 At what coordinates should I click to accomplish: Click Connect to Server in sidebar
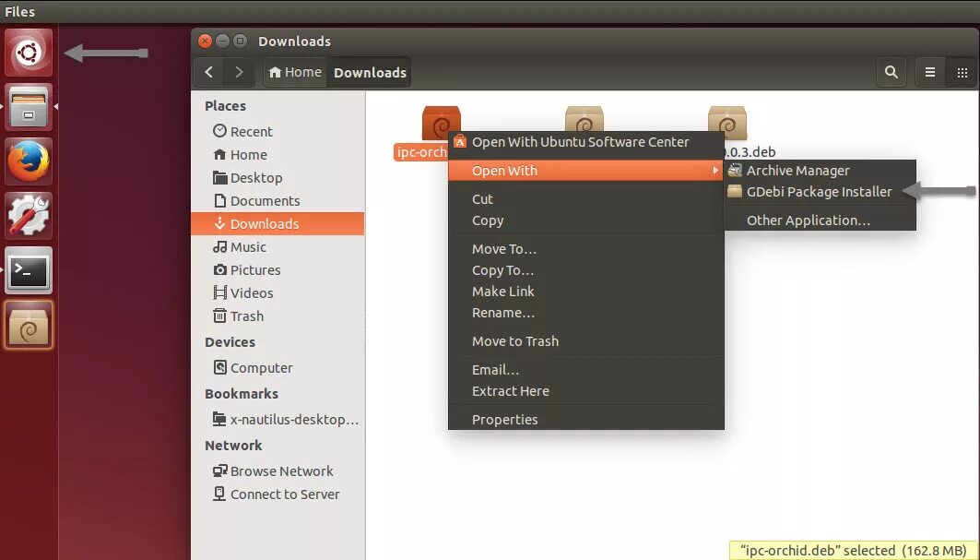click(276, 494)
